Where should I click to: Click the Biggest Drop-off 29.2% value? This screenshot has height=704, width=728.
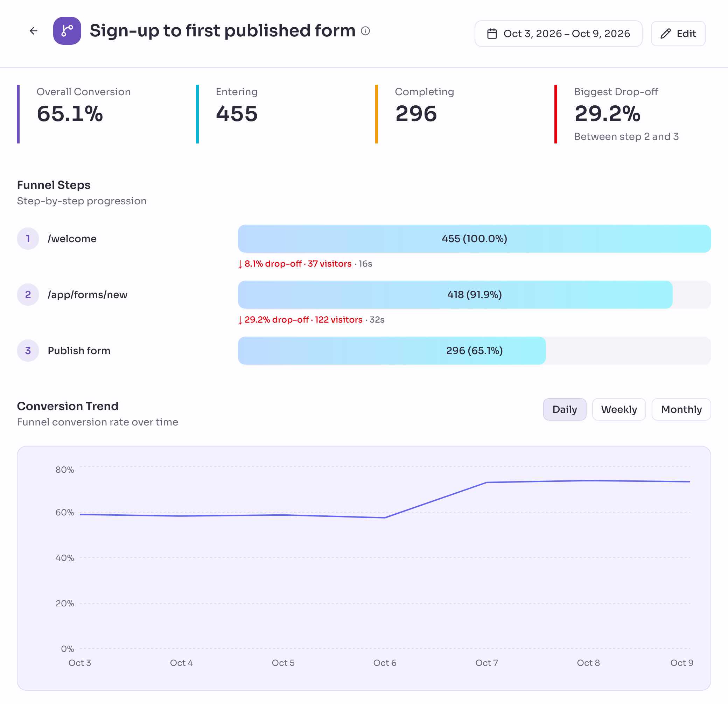(x=607, y=113)
